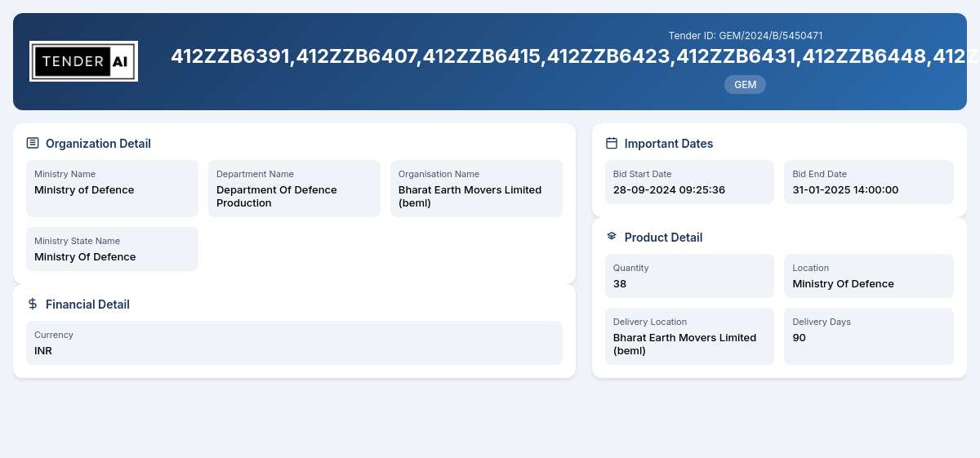Click the Organisation Name card
Image resolution: width=980 pixels, height=458 pixels.
point(476,189)
